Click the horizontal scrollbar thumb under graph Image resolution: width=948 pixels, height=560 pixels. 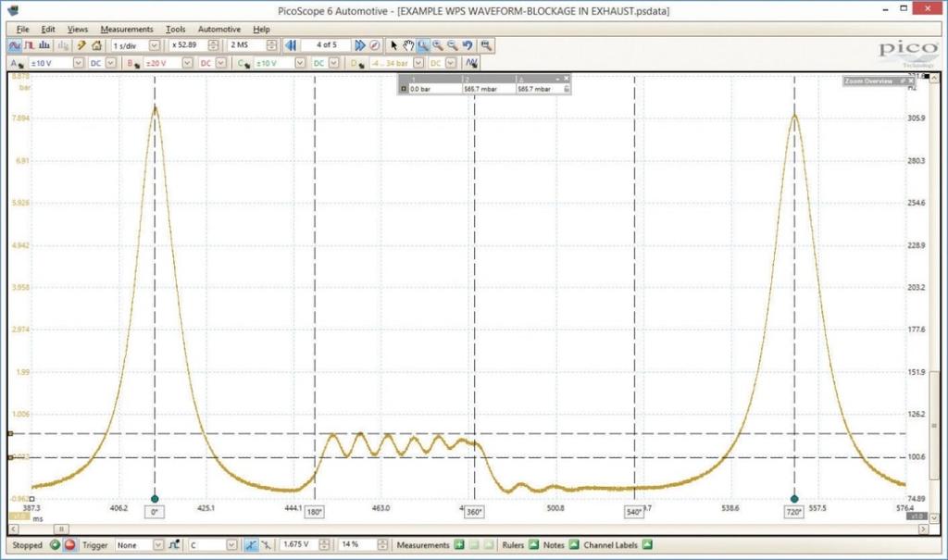tap(61, 529)
